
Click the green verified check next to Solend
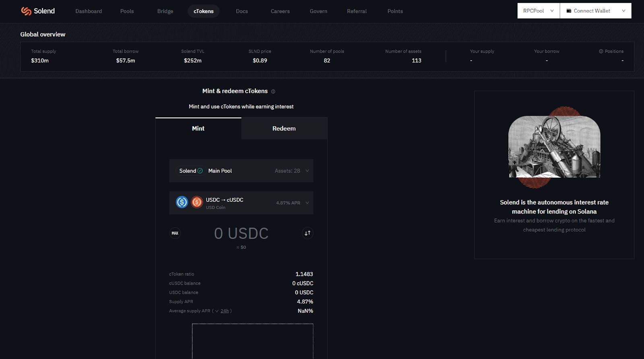[x=200, y=171]
